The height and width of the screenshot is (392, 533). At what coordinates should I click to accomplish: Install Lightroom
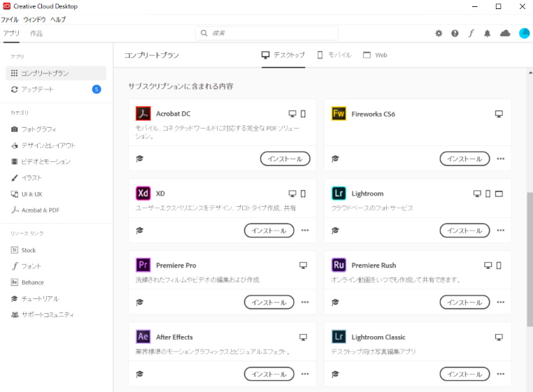coord(464,231)
